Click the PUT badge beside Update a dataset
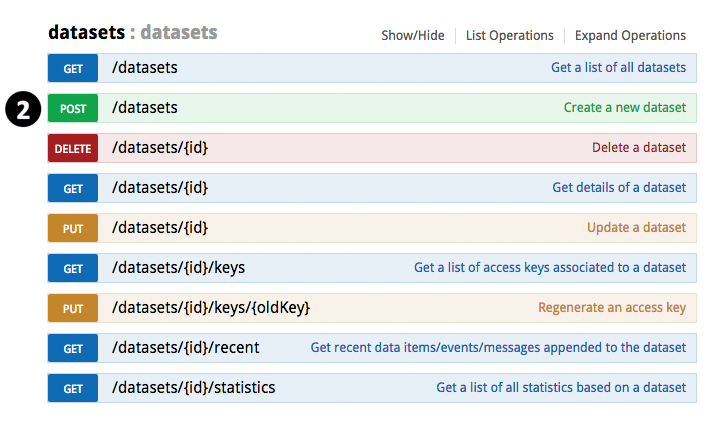This screenshot has width=709, height=425. pyautogui.click(x=73, y=228)
